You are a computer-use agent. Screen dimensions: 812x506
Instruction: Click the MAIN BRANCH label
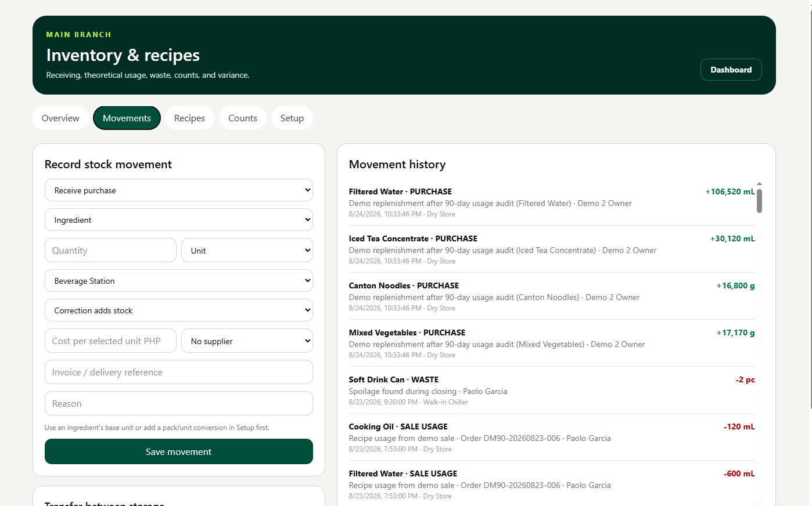pos(78,35)
